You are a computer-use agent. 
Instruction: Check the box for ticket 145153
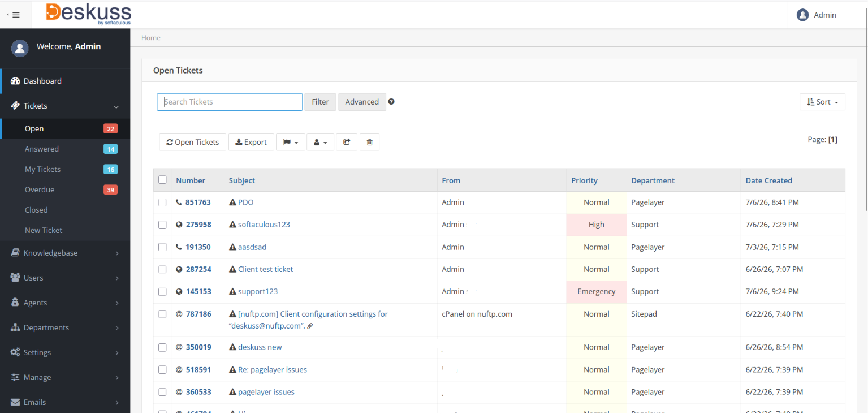click(162, 292)
